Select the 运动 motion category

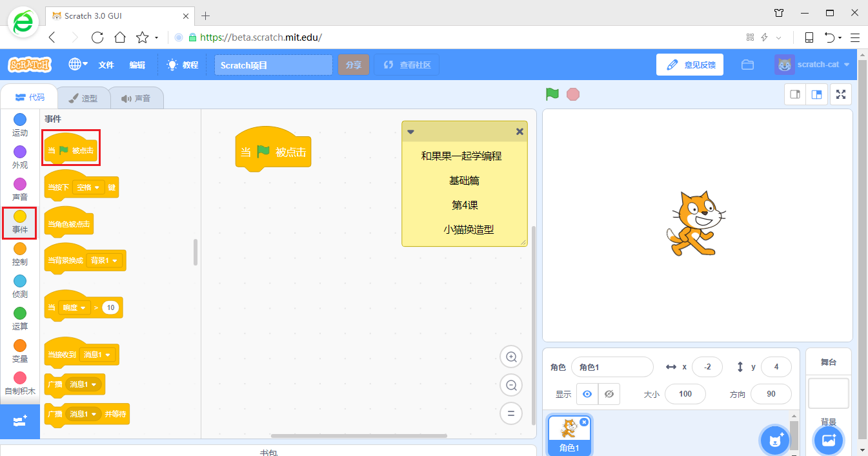coord(20,125)
